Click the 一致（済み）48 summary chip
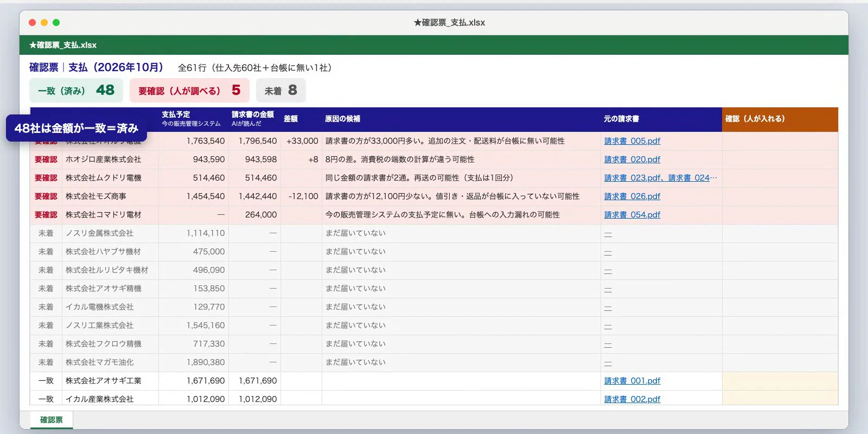This screenshot has height=434, width=868. coord(76,91)
